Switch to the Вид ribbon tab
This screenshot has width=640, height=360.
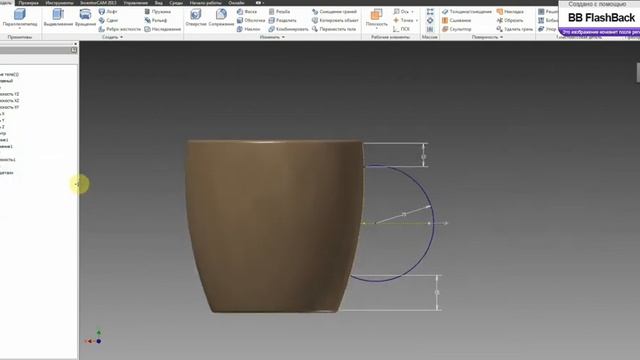(159, 3)
